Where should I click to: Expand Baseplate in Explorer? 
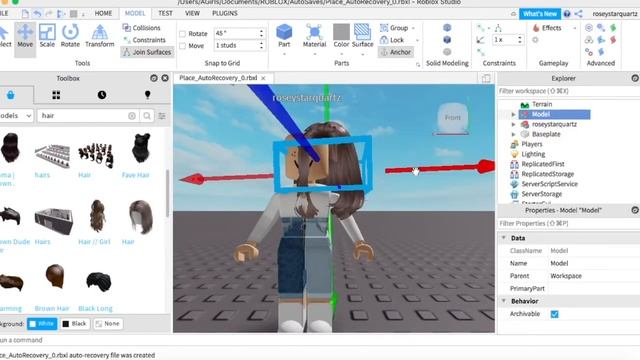[x=513, y=134]
